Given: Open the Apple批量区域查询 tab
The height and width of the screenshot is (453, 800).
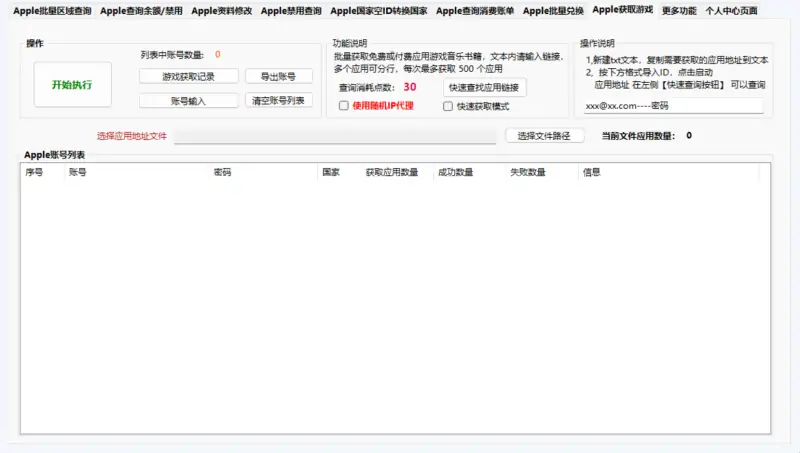Looking at the screenshot, I should 52,11.
